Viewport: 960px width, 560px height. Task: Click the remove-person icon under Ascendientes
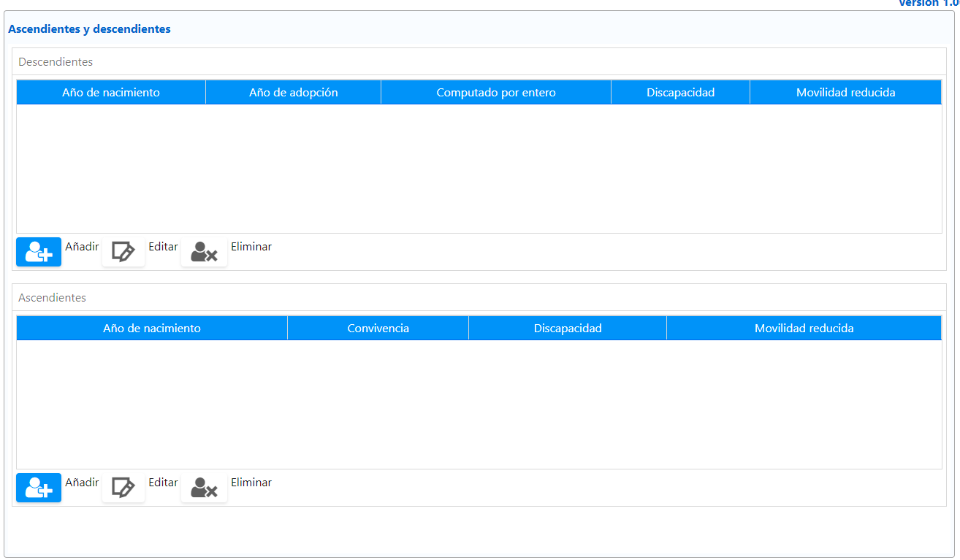[x=204, y=488]
